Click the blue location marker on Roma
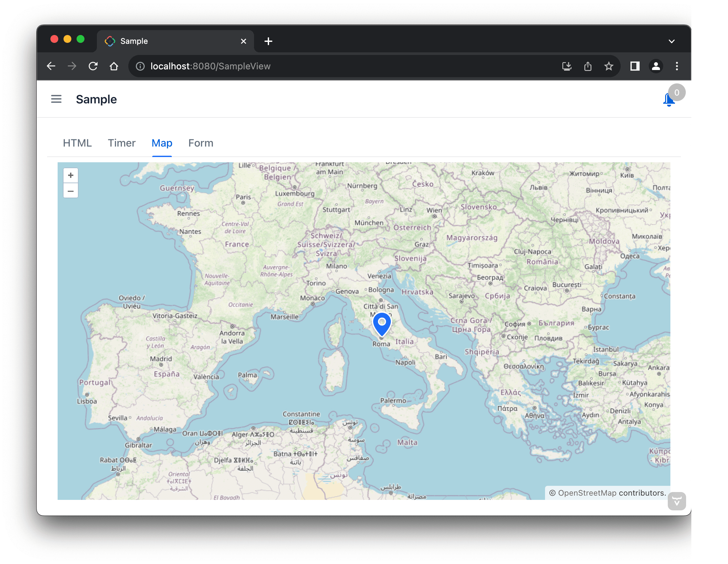The image size is (728, 564). (382, 324)
